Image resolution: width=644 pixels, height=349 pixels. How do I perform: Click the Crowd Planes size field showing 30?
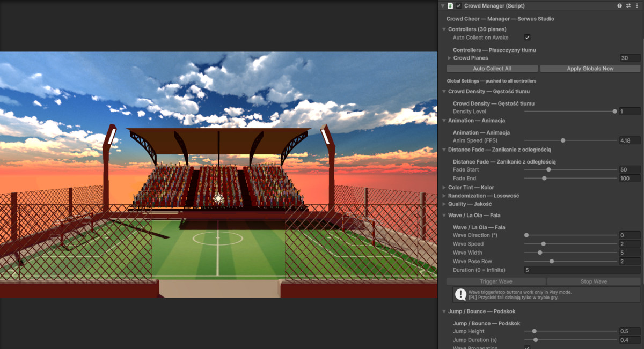630,58
